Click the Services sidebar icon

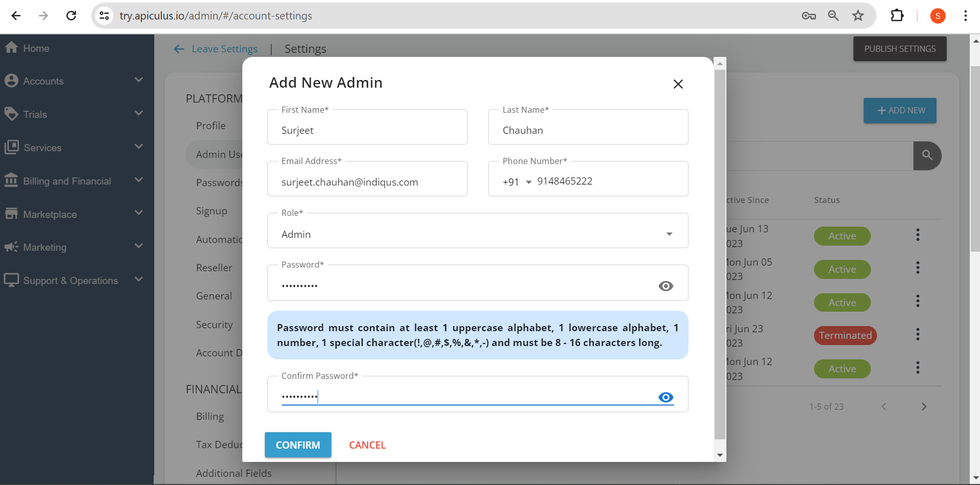tap(11, 147)
